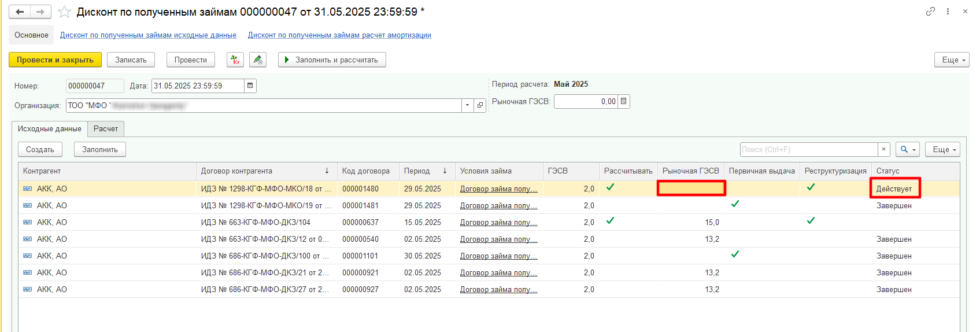Focus the Номер input field
980x332 pixels.
[95, 86]
